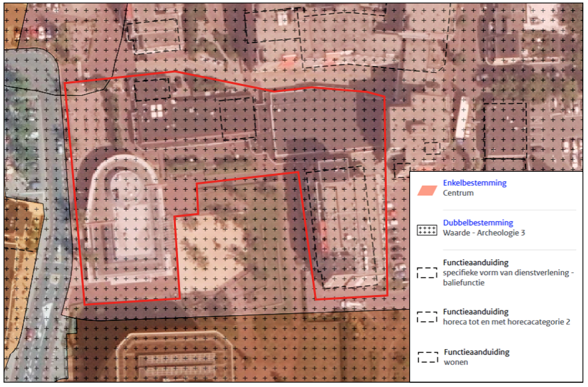
Task: Click the dashed icon beside baliefunctie entry
Action: (427, 272)
